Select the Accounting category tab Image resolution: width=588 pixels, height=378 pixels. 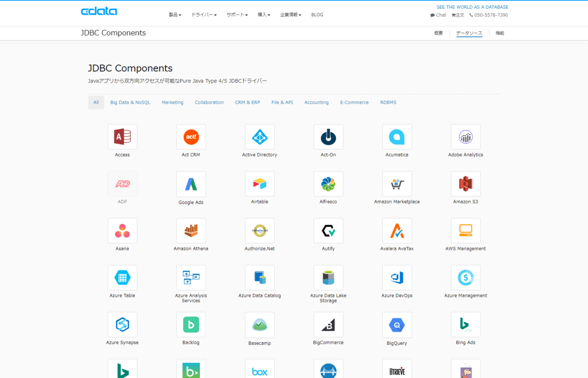tap(316, 102)
